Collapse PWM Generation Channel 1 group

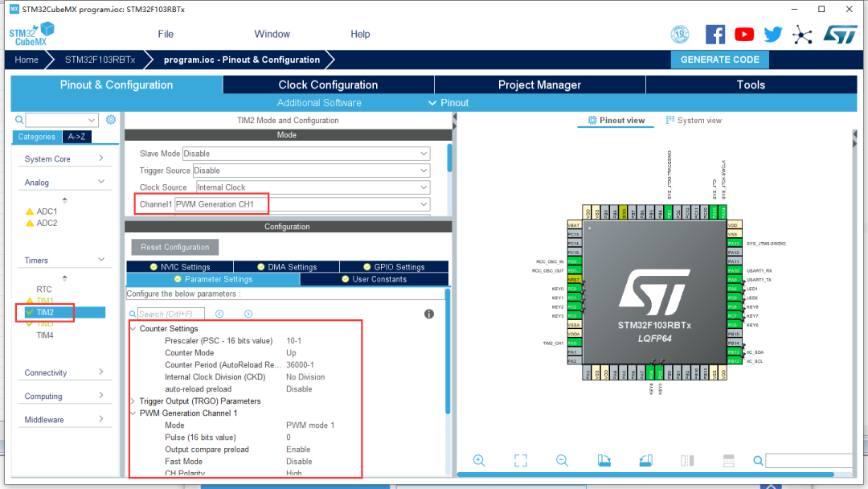click(133, 413)
